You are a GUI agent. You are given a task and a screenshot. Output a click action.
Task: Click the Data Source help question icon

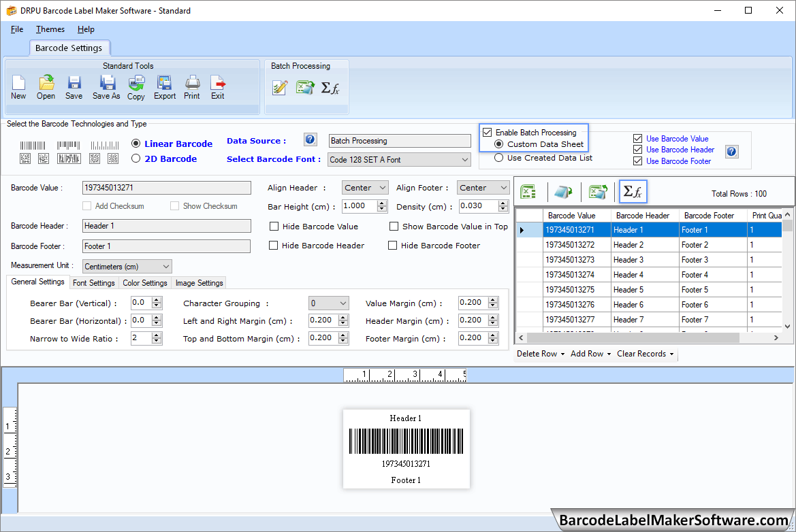(311, 139)
